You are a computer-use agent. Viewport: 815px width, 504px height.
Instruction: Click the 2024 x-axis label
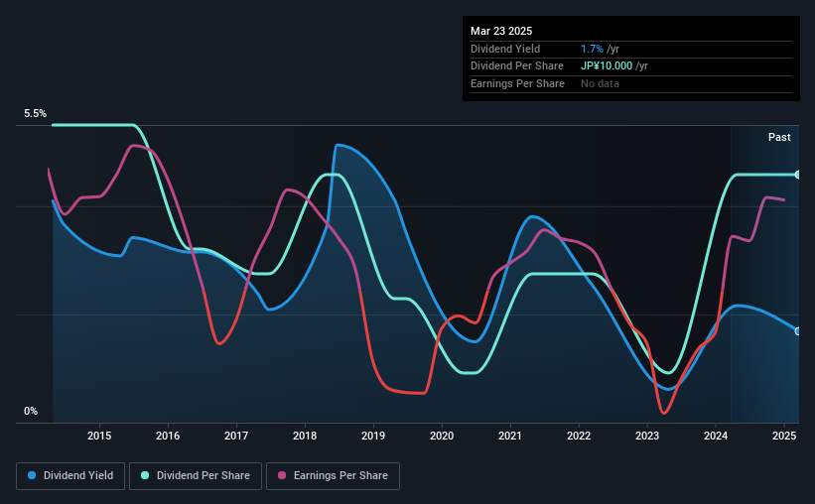(x=716, y=436)
